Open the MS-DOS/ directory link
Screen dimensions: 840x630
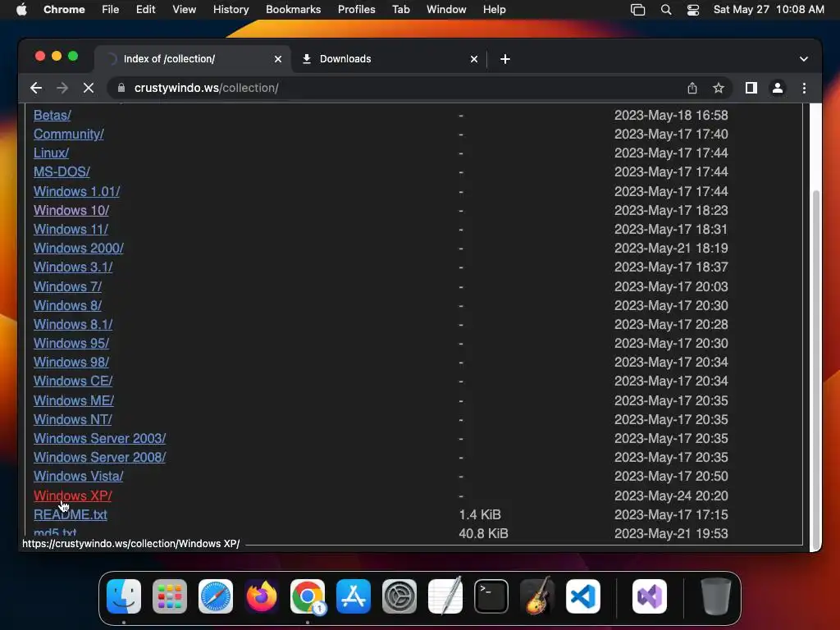62,171
